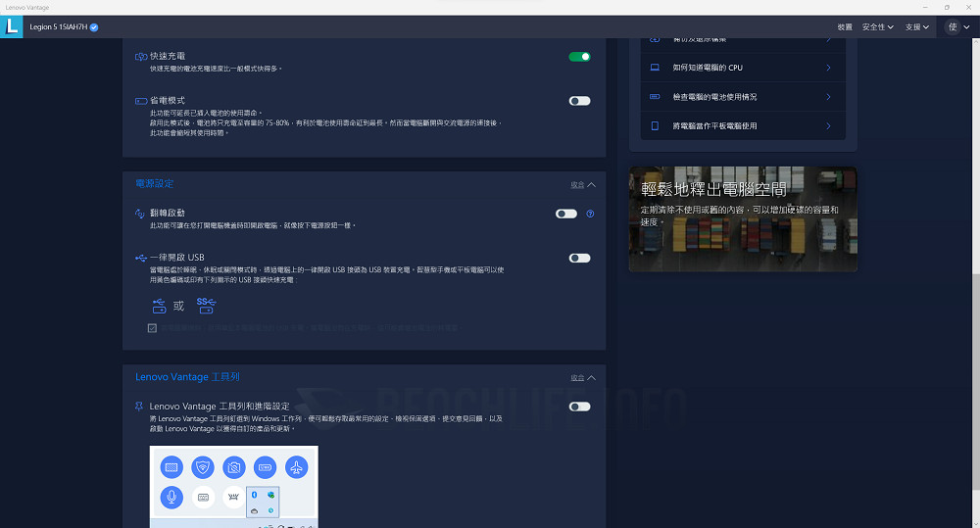The height and width of the screenshot is (528, 980).
Task: Collapse the 電源設定 section
Action: tap(583, 184)
